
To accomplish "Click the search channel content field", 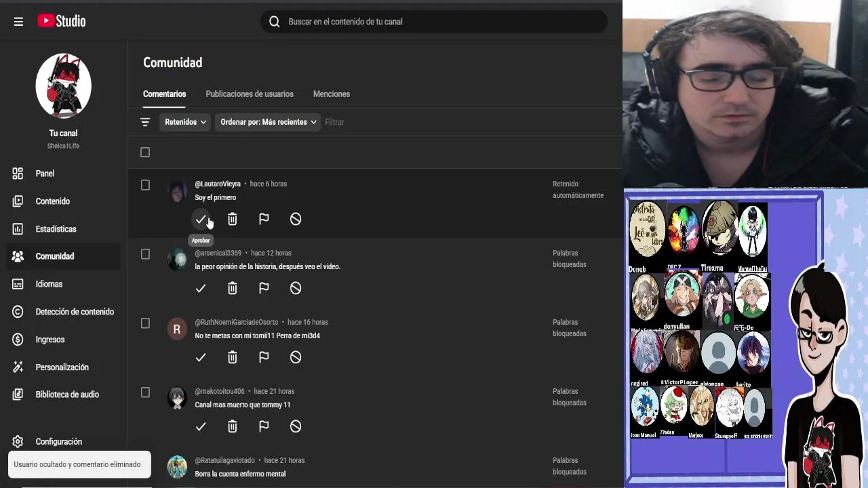I will tap(434, 22).
